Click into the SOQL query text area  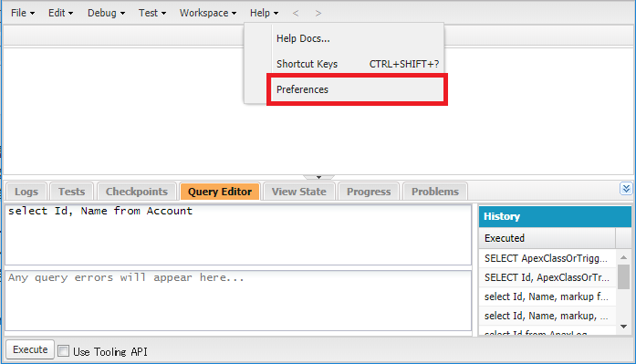coord(238,235)
